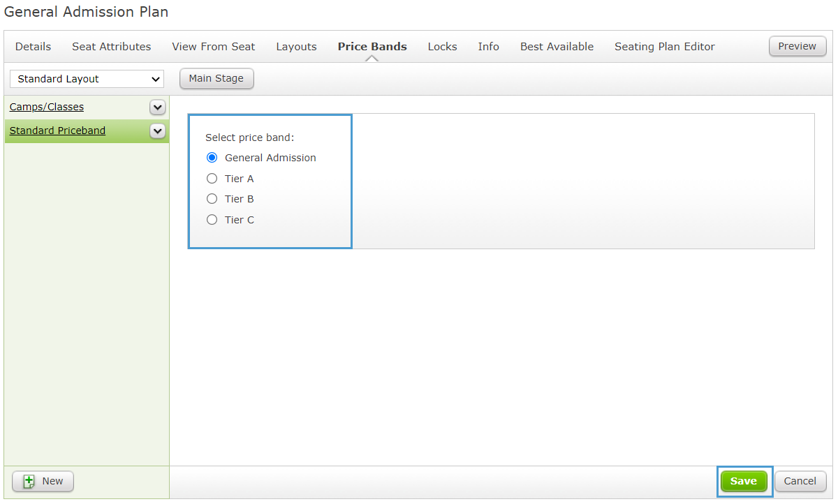838x504 pixels.
Task: Expand the Standard Priceband dropdown arrow
Action: click(158, 131)
